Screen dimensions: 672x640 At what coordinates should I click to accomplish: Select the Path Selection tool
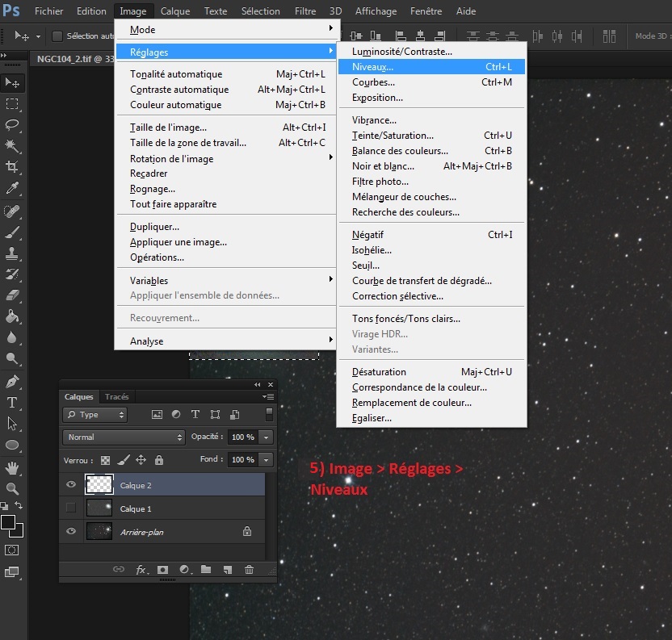[12, 424]
